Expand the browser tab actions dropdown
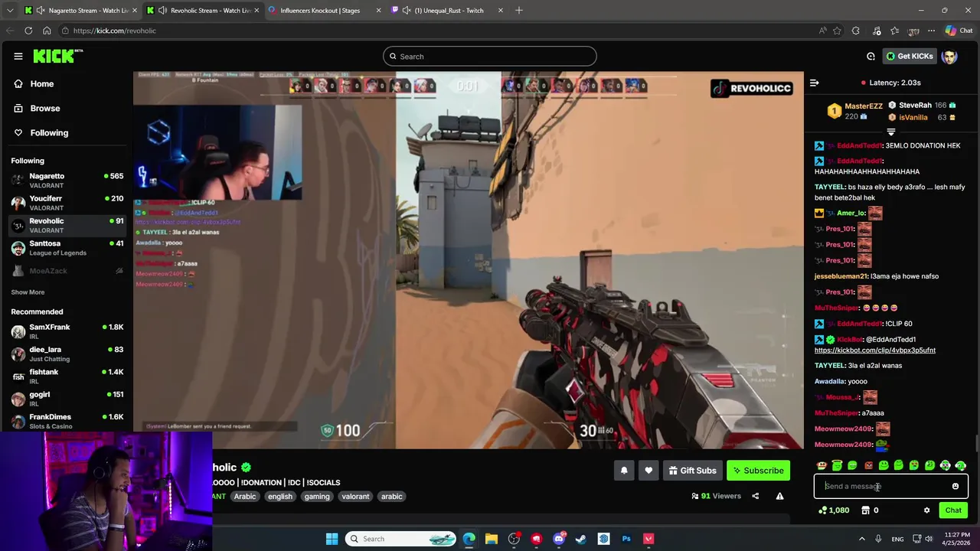This screenshot has width=980, height=551. pyautogui.click(x=9, y=11)
